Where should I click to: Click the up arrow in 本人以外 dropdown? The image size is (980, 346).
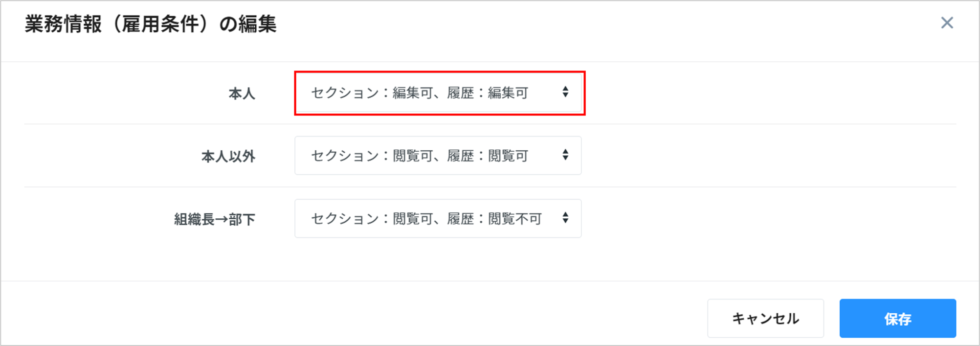click(x=565, y=151)
